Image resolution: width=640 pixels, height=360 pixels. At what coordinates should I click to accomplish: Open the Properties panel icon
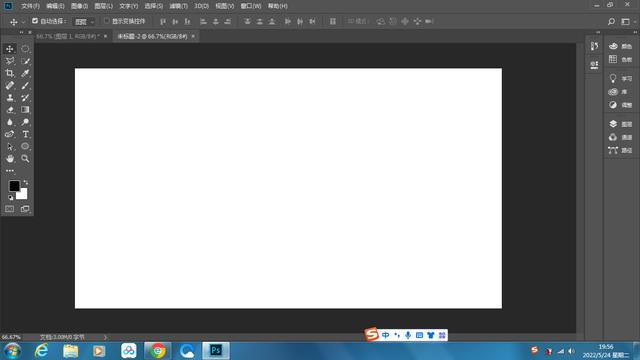click(x=594, y=65)
